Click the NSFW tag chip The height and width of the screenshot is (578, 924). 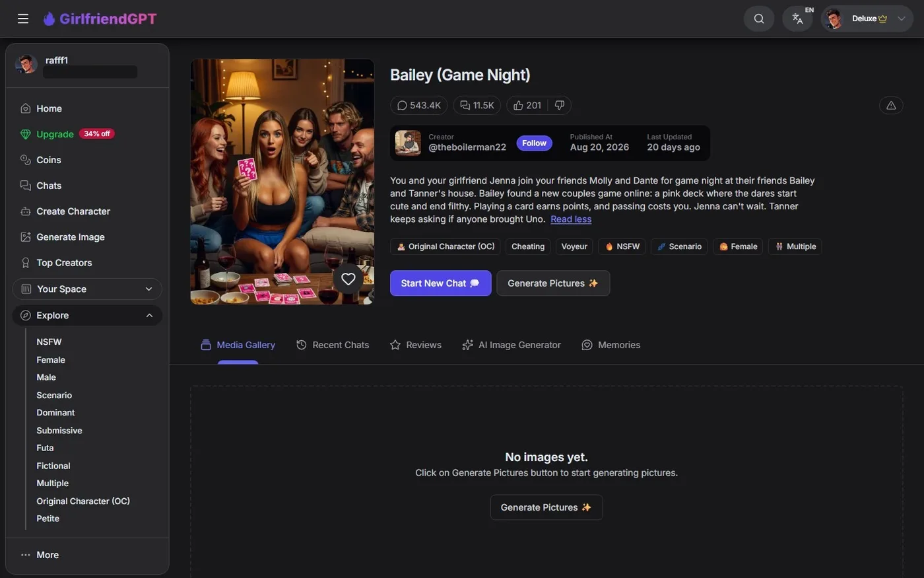(x=622, y=246)
